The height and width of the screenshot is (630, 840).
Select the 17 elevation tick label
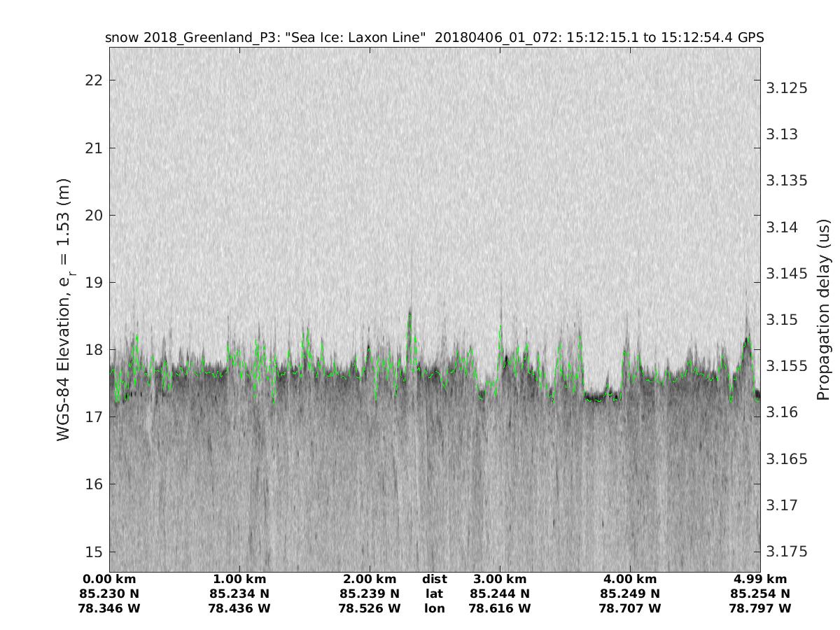[x=92, y=417]
